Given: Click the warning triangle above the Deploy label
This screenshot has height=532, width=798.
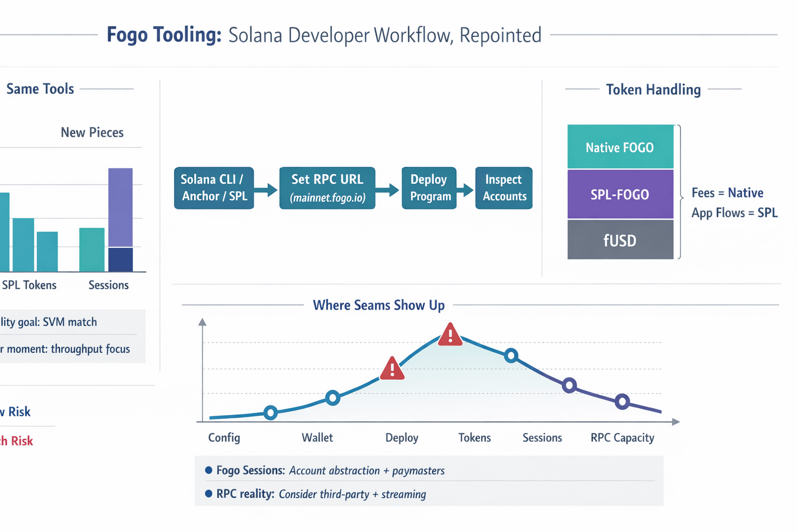Looking at the screenshot, I should 392,368.
